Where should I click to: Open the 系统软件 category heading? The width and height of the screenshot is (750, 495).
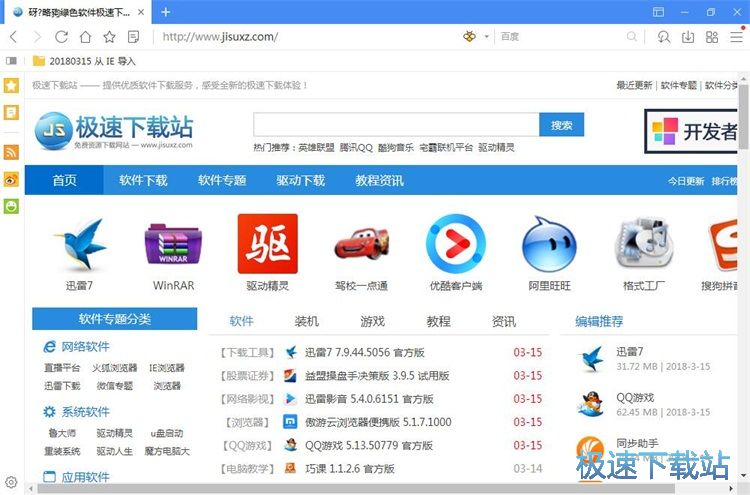click(85, 412)
